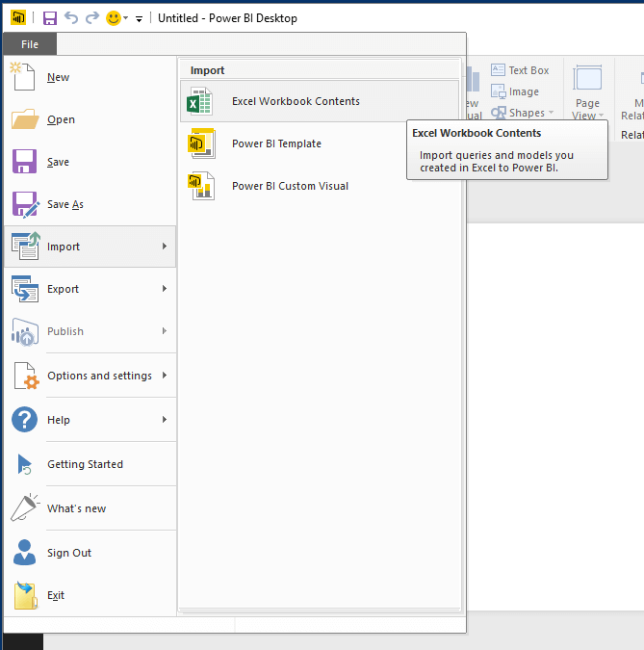Click the purple Save floppy icon in menu

click(24, 161)
